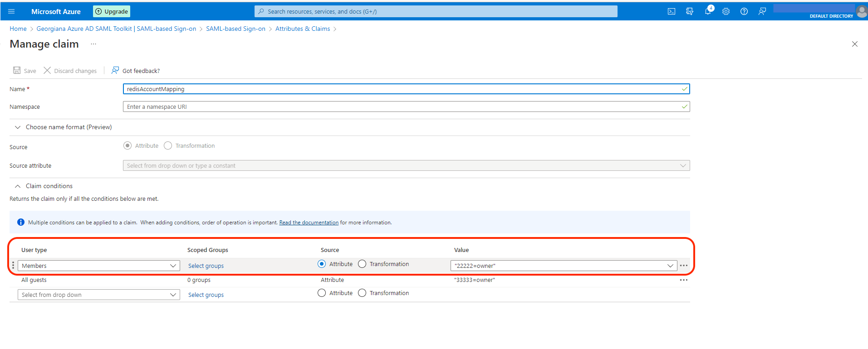Screen dimensions: 868x349
Task: Go to Home breadcrumb
Action: click(x=18, y=29)
